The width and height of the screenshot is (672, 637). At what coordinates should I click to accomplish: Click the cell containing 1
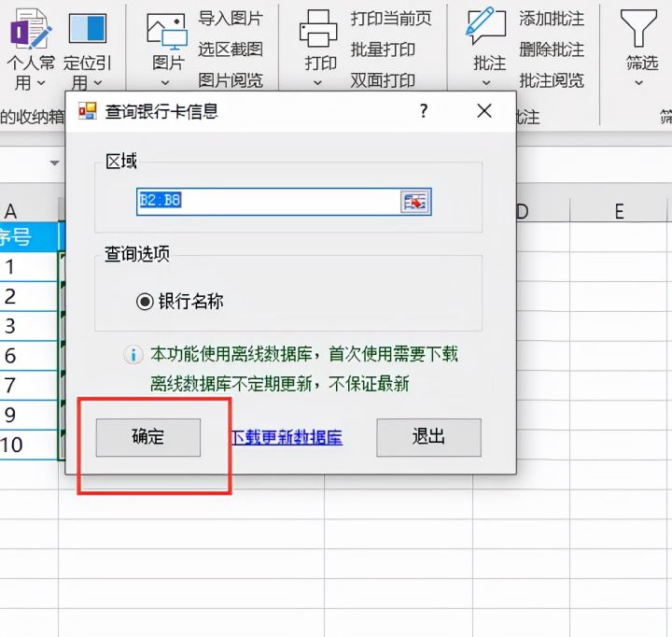29,266
